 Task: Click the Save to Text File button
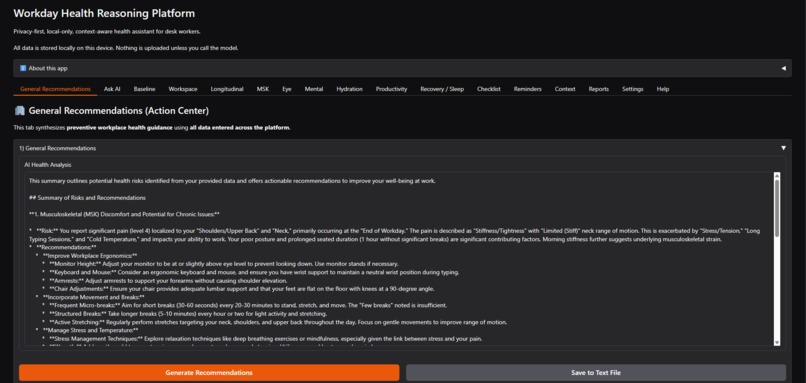coord(596,372)
